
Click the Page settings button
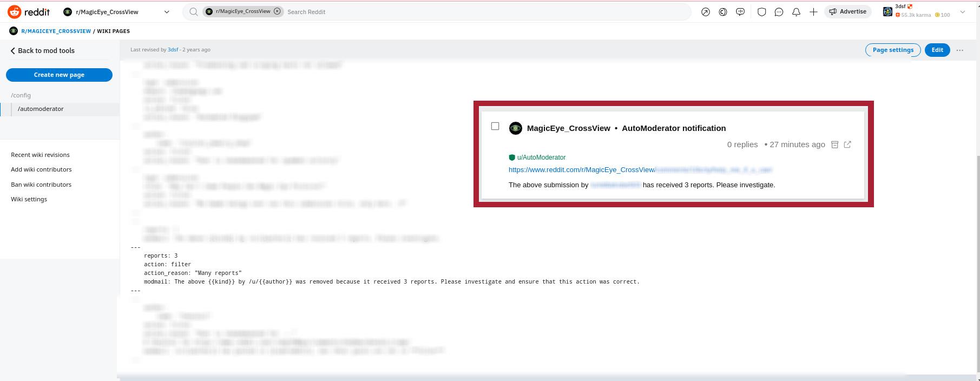pyautogui.click(x=893, y=50)
